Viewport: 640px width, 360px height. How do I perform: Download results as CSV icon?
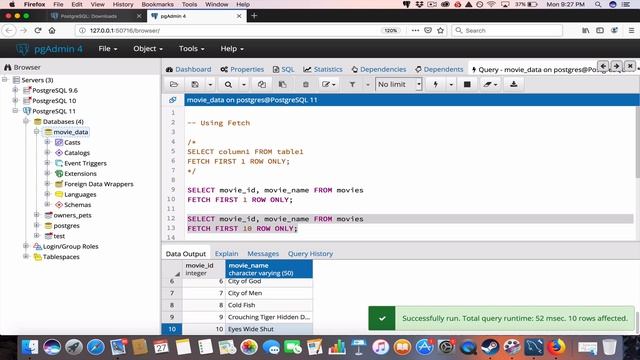513,84
